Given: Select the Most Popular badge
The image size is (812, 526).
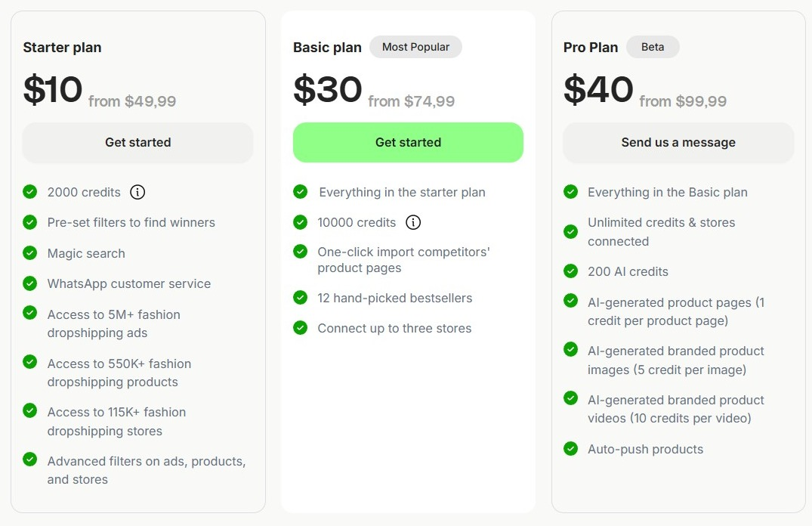Looking at the screenshot, I should (x=415, y=47).
